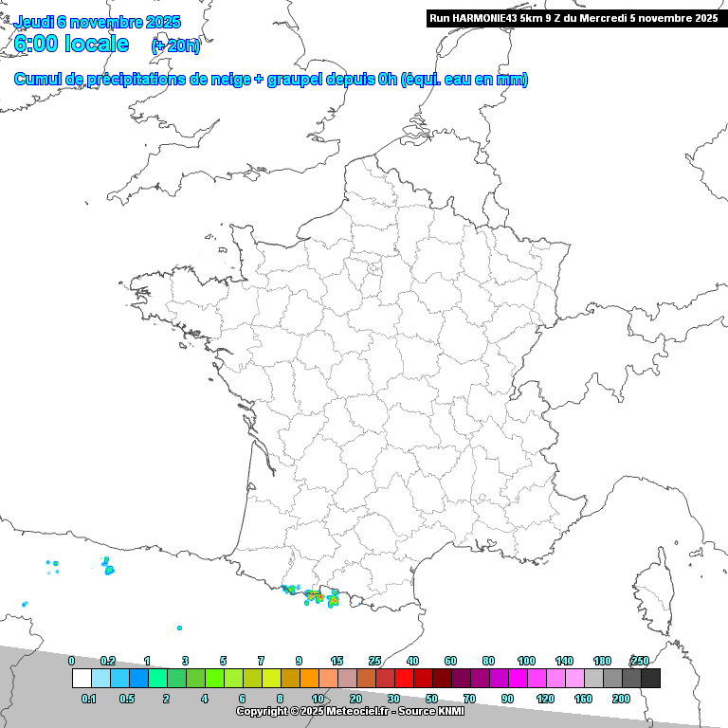This screenshot has width=728, height=728.
Task: Click the isolated cyan dot in northern Spain
Action: click(179, 628)
